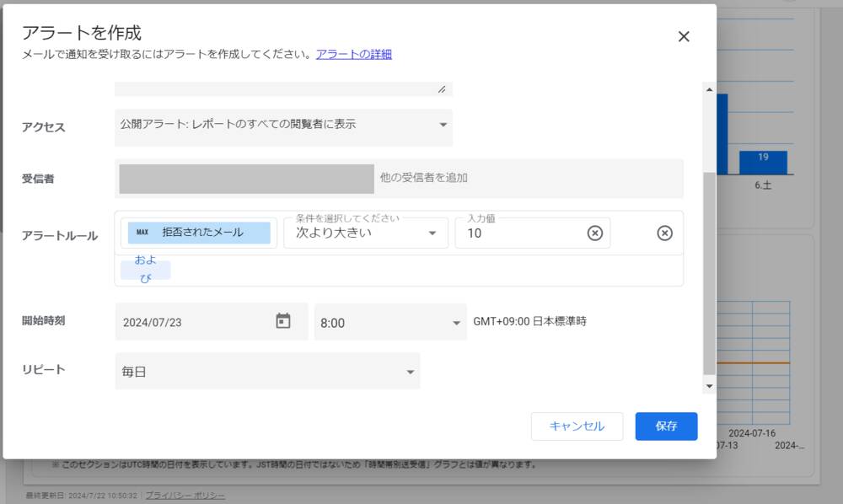Click the 入力値 field showing 10
The image size is (843, 504).
pos(518,233)
